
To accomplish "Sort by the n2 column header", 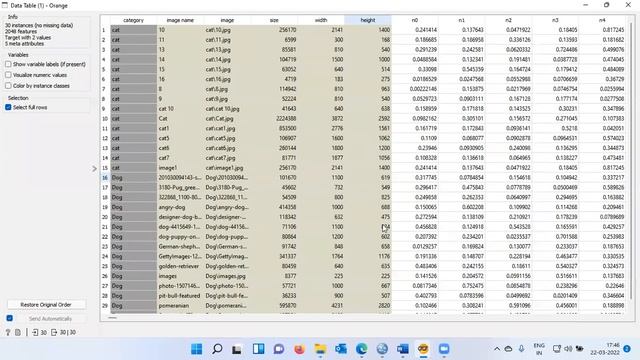I will pyautogui.click(x=508, y=20).
